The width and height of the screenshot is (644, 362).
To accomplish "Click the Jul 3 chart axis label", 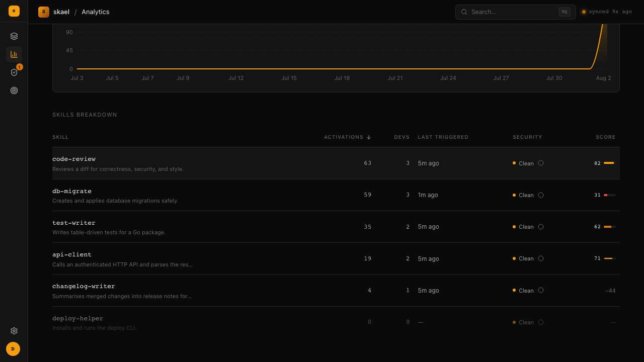I will (77, 78).
